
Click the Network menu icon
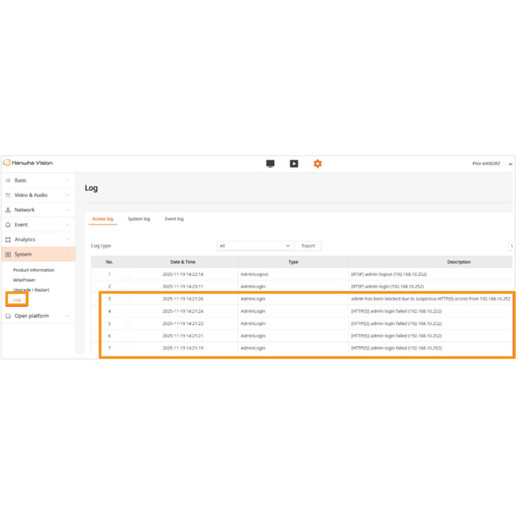click(x=8, y=210)
